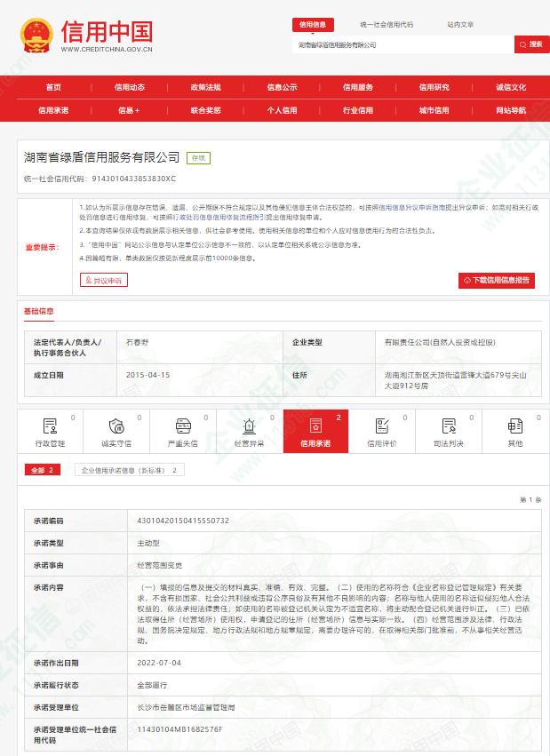Click the code 11430104MB1682576F
The width and height of the screenshot is (550, 756).
click(180, 729)
